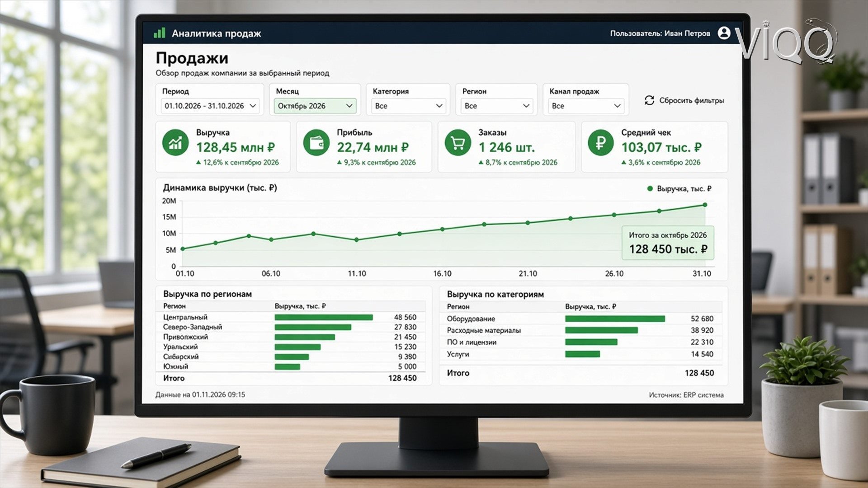Select the Южный region row
The width and height of the screenshot is (868, 488).
pyautogui.click(x=290, y=366)
